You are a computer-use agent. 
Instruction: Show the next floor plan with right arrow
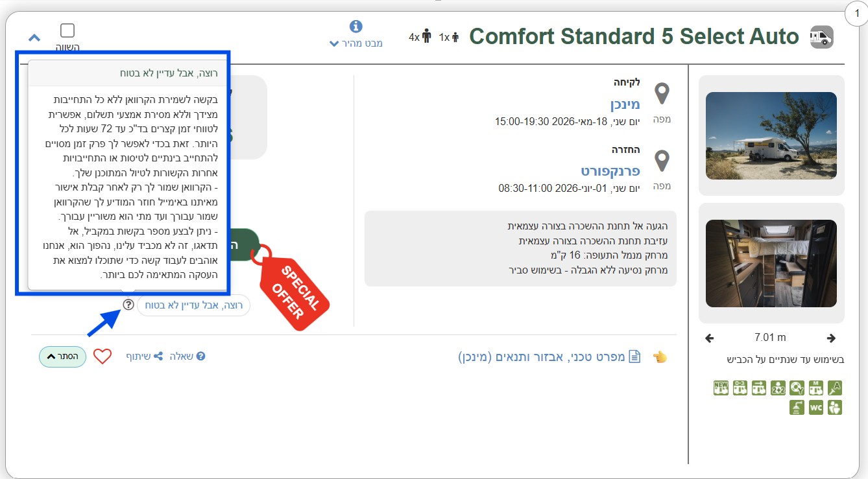point(831,338)
